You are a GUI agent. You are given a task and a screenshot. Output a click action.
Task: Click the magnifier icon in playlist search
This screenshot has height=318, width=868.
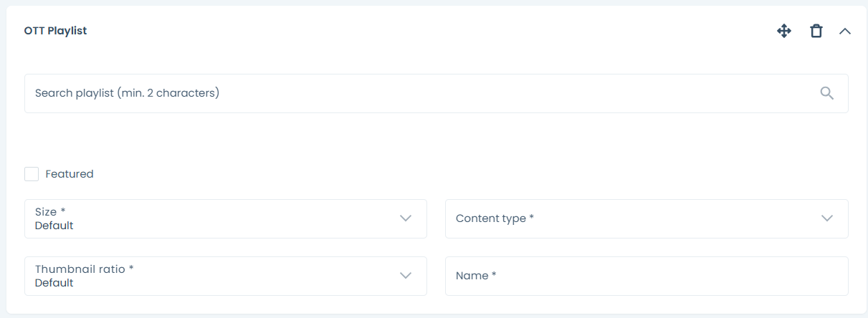[x=827, y=93]
